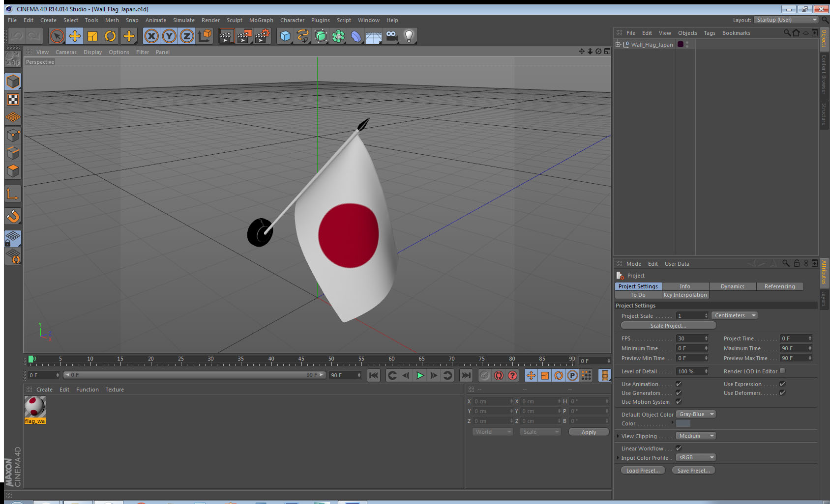The image size is (830, 504).
Task: Activate the Scale tool
Action: click(92, 36)
